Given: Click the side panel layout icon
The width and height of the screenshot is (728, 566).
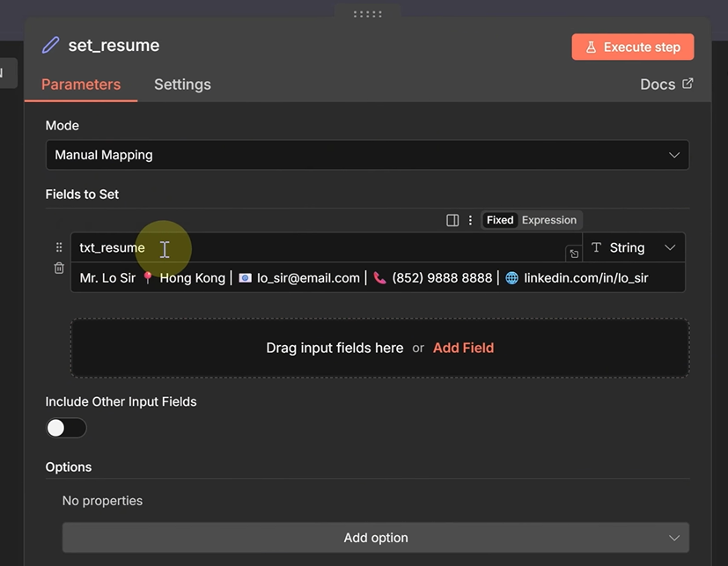Looking at the screenshot, I should [x=452, y=220].
